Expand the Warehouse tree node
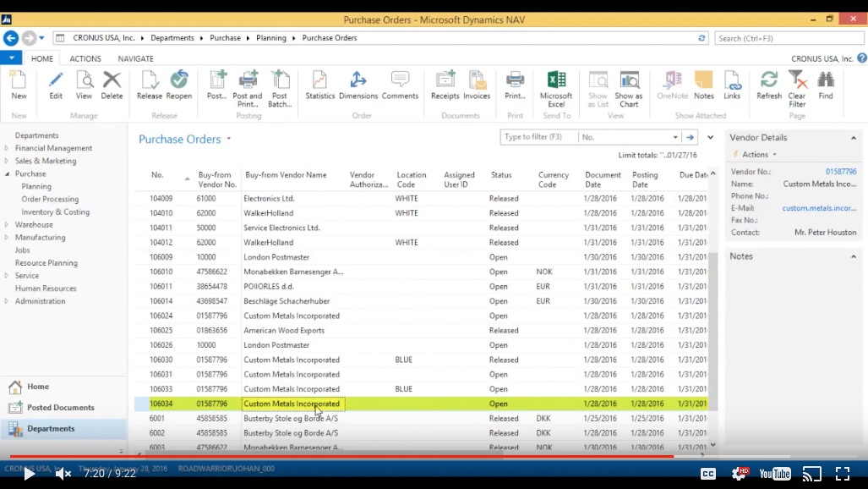Screen dimensions: 868x489 click(x=7, y=224)
